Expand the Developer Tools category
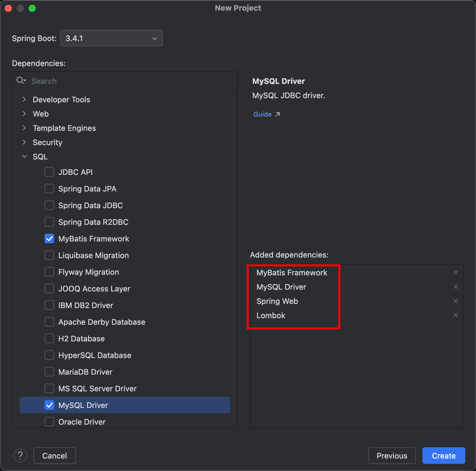Screen dimensions: 476x471 click(24, 99)
